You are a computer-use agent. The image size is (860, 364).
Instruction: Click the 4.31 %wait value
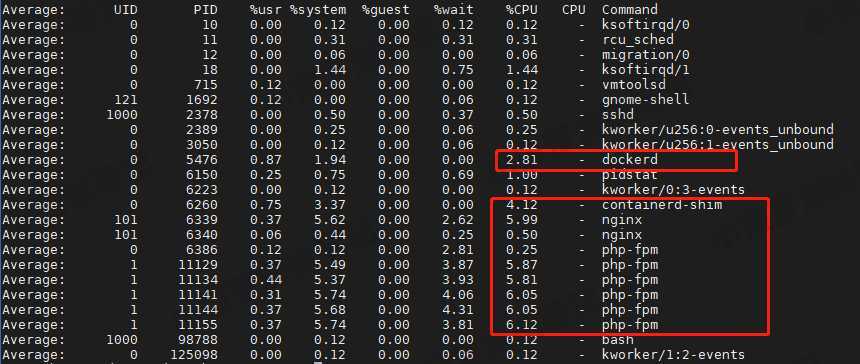click(x=457, y=310)
